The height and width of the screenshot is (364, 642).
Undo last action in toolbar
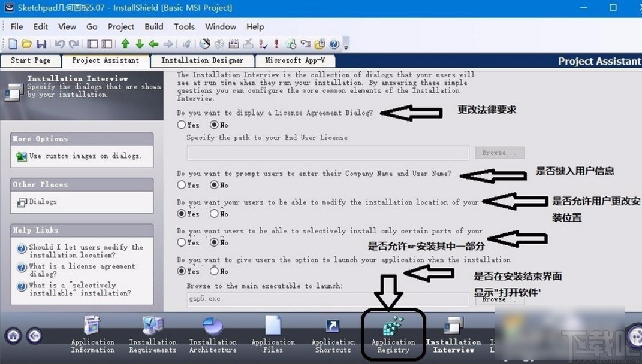(60, 44)
